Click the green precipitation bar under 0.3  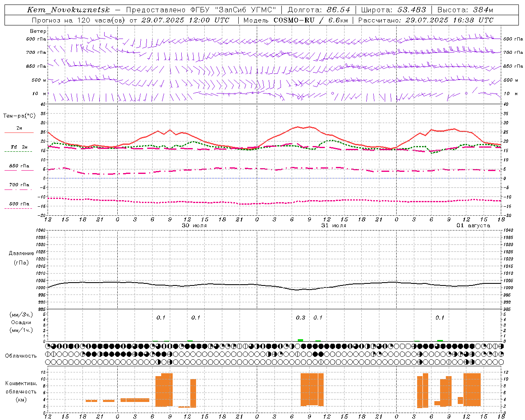(300, 340)
